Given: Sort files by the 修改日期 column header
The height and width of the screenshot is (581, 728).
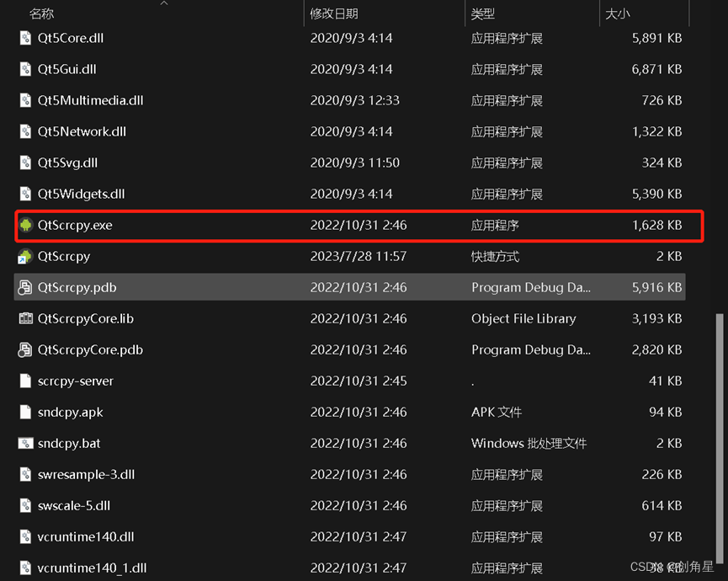Looking at the screenshot, I should tap(334, 14).
